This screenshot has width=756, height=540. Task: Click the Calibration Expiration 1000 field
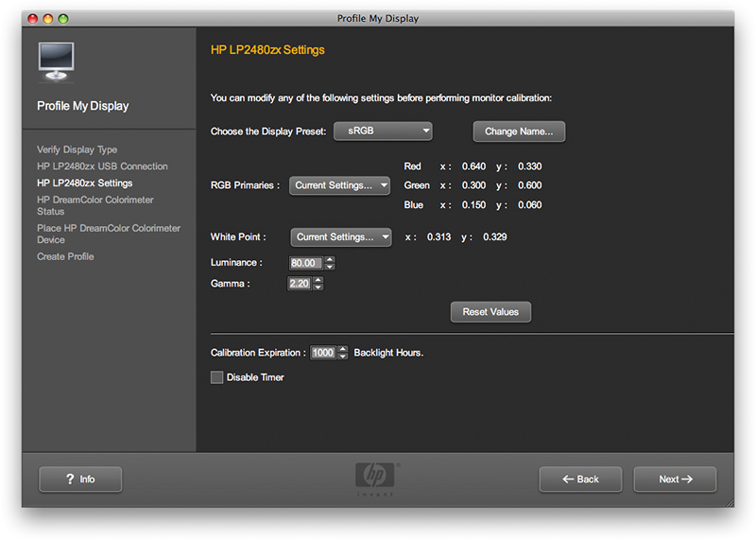[x=323, y=353]
